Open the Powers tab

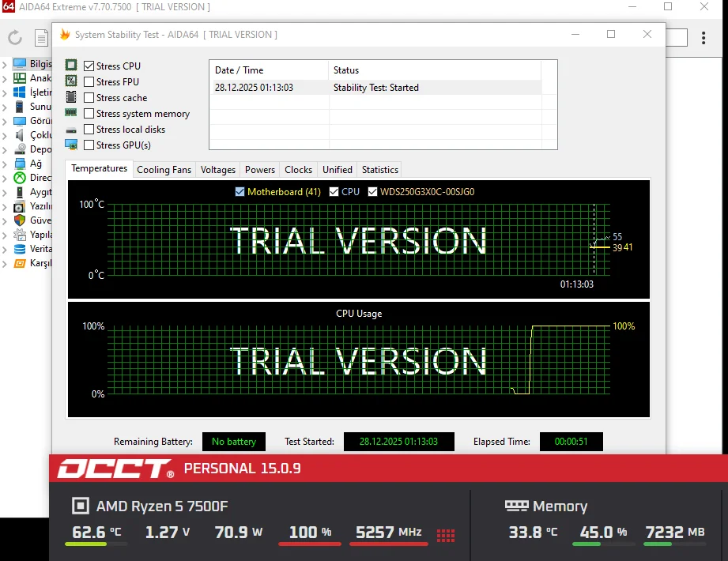(260, 169)
